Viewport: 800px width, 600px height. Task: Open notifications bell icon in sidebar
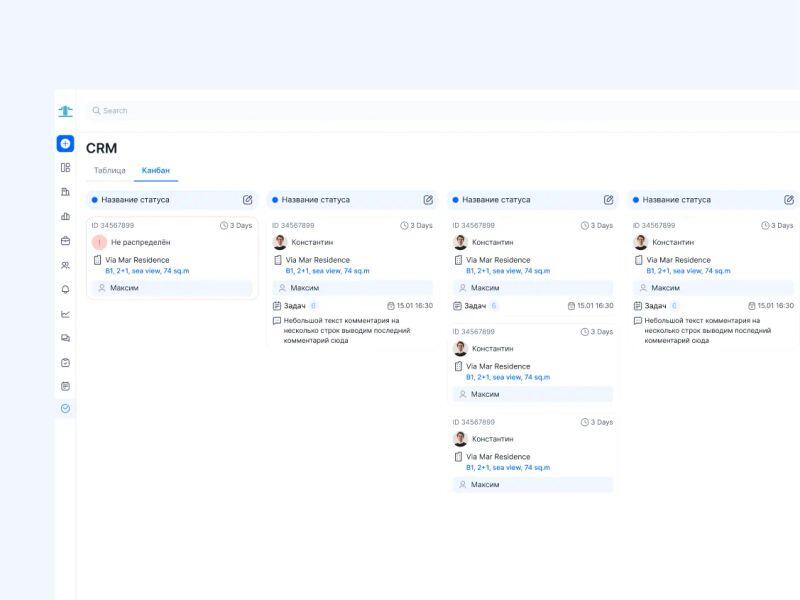pyautogui.click(x=65, y=290)
